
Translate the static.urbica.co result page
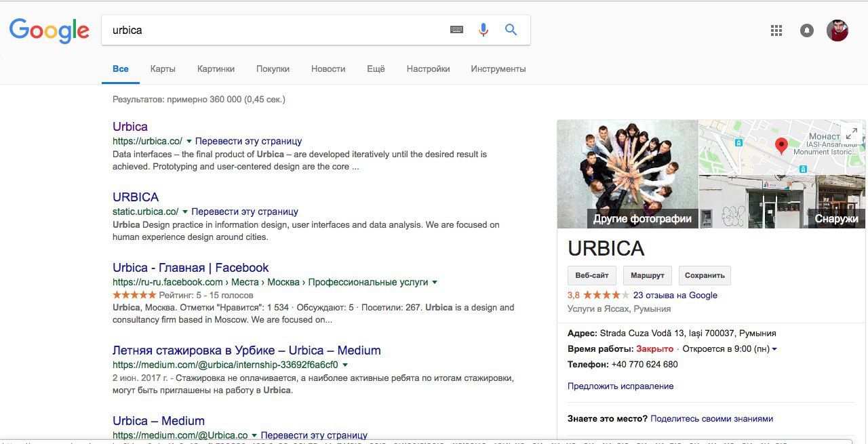click(x=245, y=212)
